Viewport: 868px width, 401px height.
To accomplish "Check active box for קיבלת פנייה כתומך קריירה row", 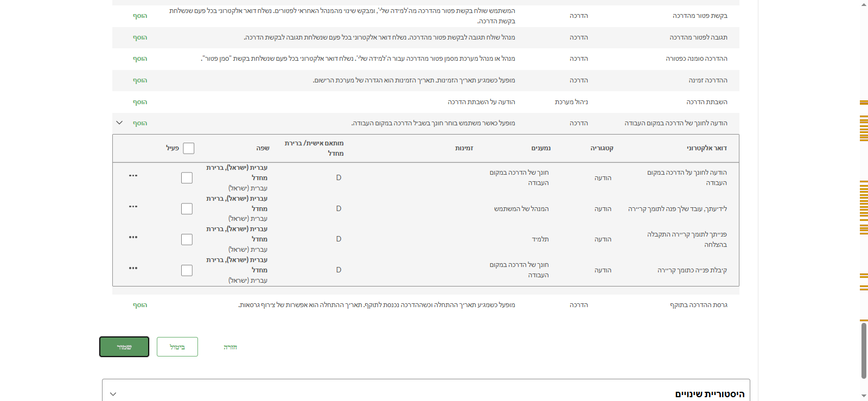I will pyautogui.click(x=187, y=270).
